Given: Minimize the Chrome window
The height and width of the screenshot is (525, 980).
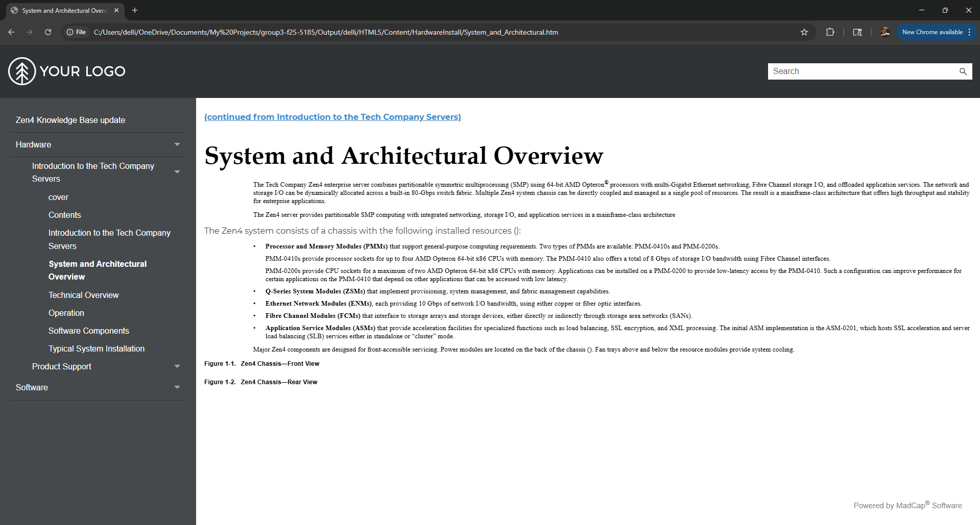Looking at the screenshot, I should tap(922, 10).
